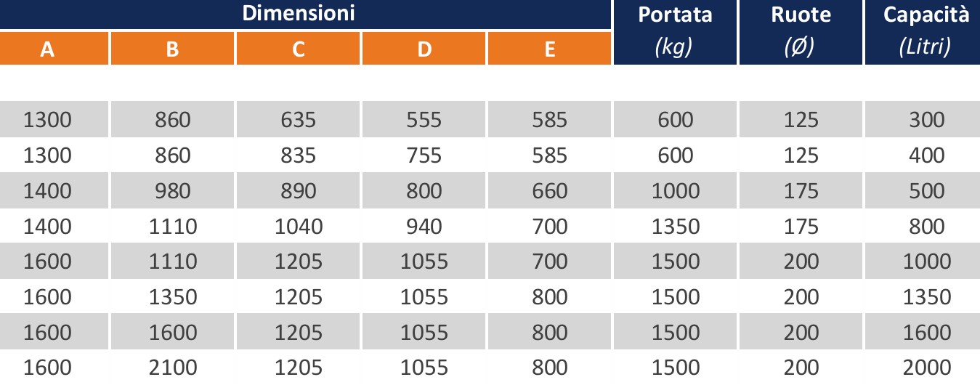
Task: Select the cell showing 660
Action: pyautogui.click(x=549, y=190)
